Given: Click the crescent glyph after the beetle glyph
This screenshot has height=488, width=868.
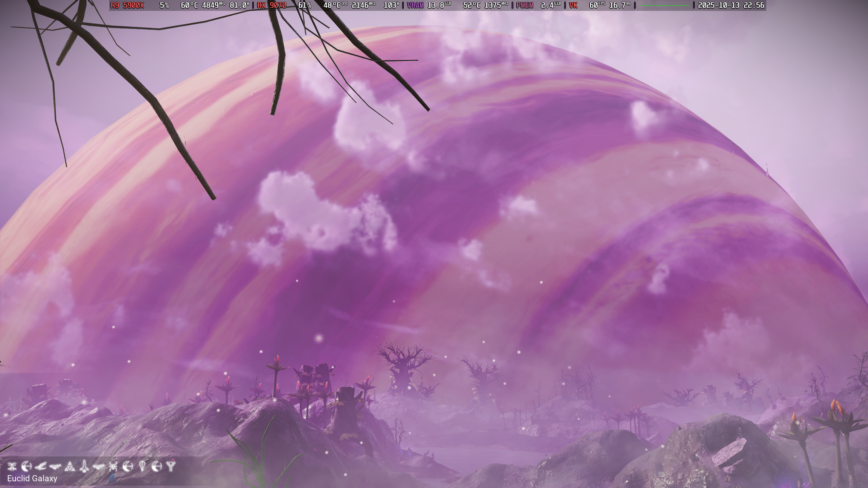Looking at the screenshot, I should coord(127,467).
